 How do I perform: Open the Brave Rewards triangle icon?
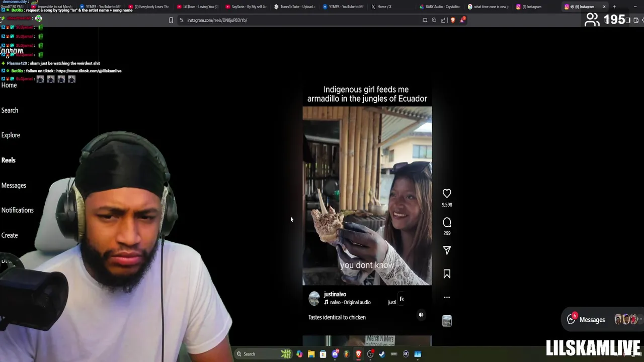click(462, 20)
